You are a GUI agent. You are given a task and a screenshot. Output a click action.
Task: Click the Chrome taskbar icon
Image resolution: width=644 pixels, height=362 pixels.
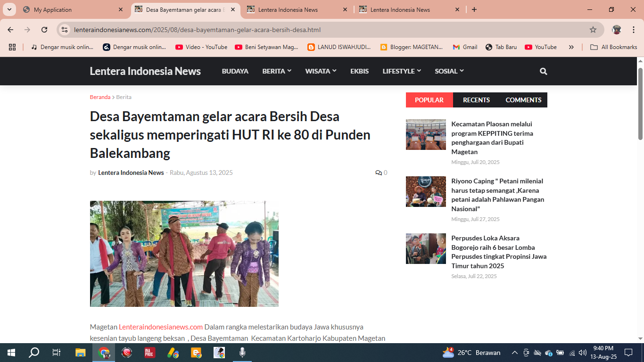104,353
